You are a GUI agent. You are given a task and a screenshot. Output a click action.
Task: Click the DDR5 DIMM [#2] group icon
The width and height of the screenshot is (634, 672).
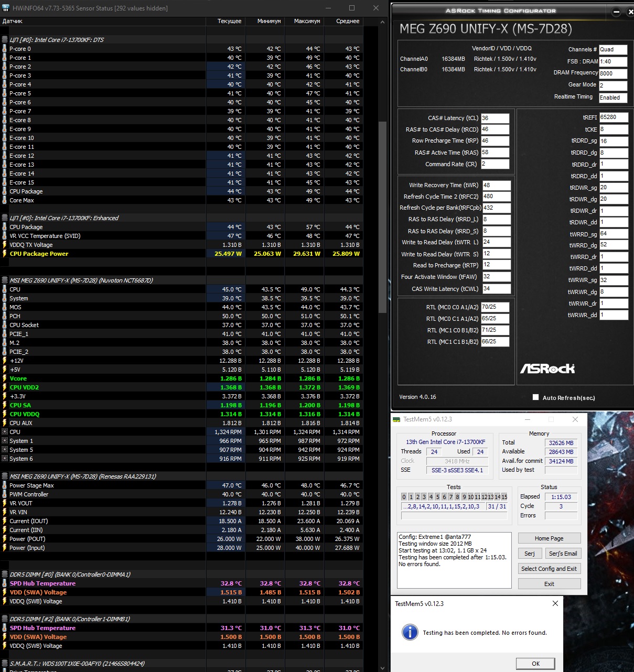5,619
